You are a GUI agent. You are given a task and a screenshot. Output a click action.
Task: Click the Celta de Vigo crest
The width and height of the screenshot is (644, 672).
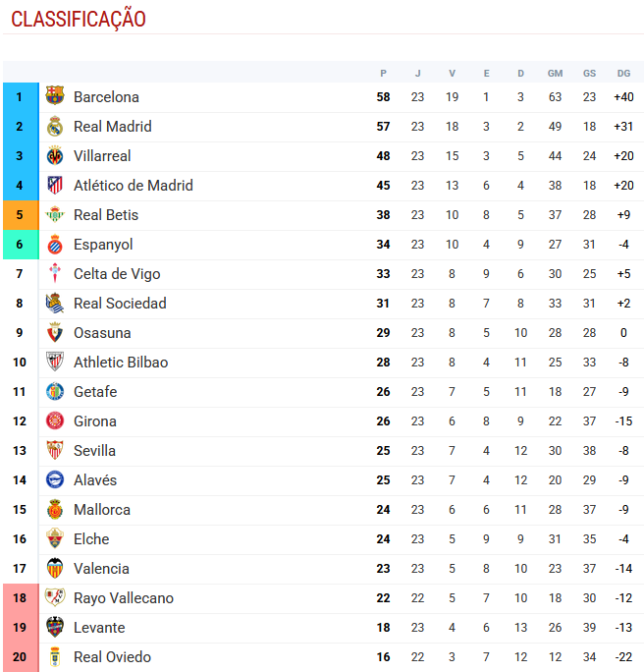tap(55, 273)
